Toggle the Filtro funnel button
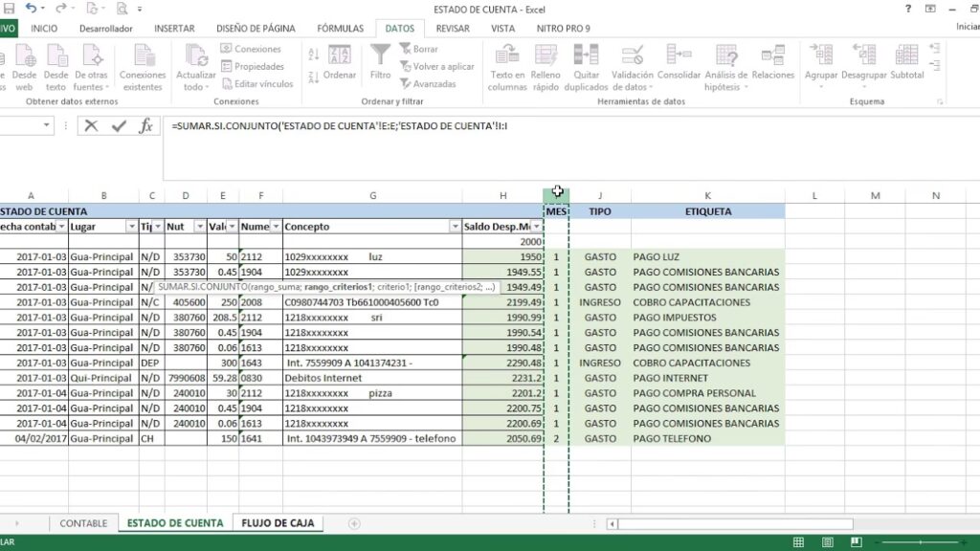 (x=380, y=62)
